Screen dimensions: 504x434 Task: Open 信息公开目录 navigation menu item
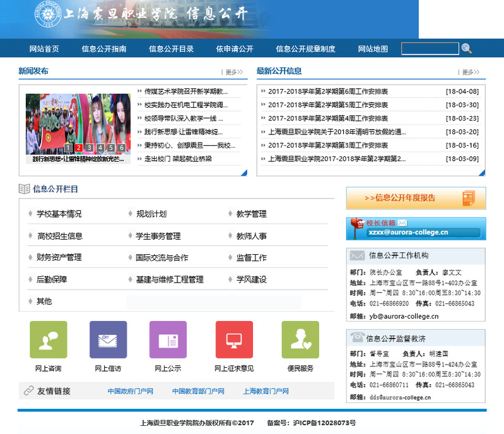coord(171,49)
